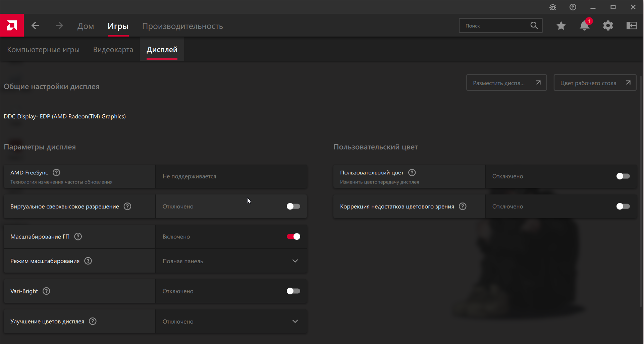The image size is (644, 344).
Task: Click DDC Display- EDP display name
Action: [x=65, y=116]
